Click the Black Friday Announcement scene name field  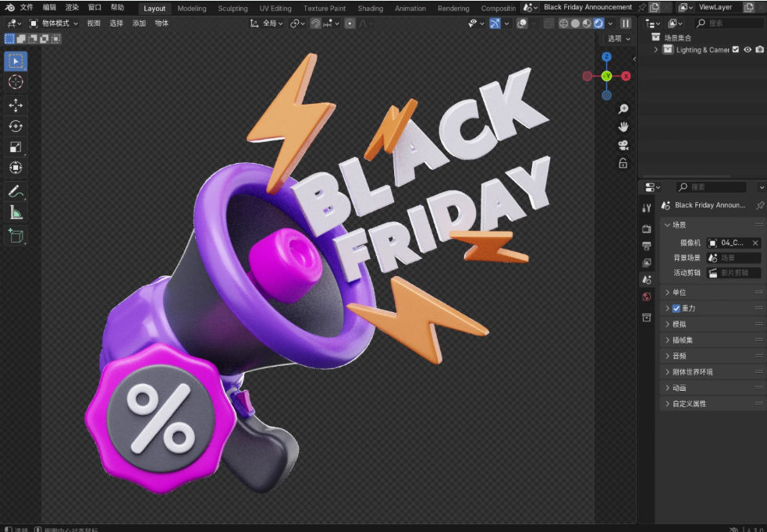[588, 7]
